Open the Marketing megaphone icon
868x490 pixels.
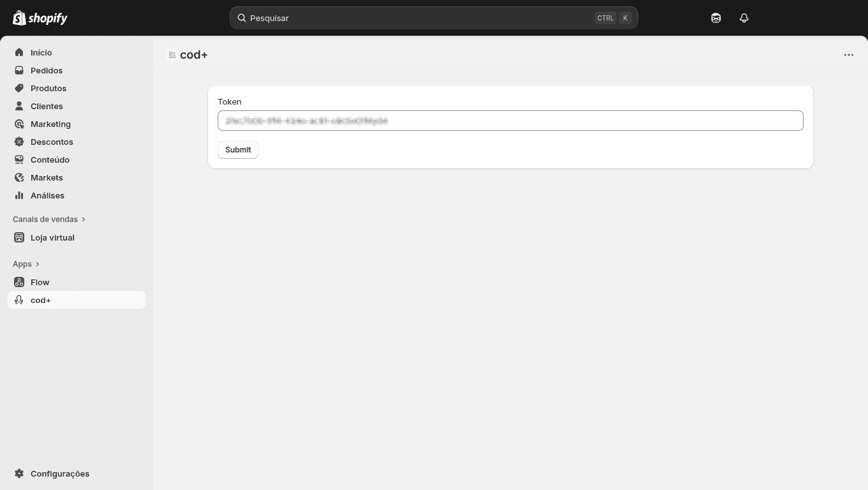tap(19, 124)
